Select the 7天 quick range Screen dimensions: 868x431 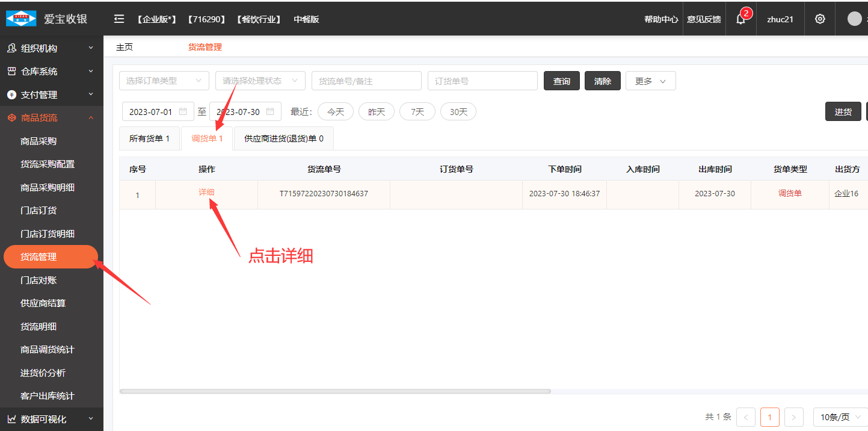tap(417, 112)
